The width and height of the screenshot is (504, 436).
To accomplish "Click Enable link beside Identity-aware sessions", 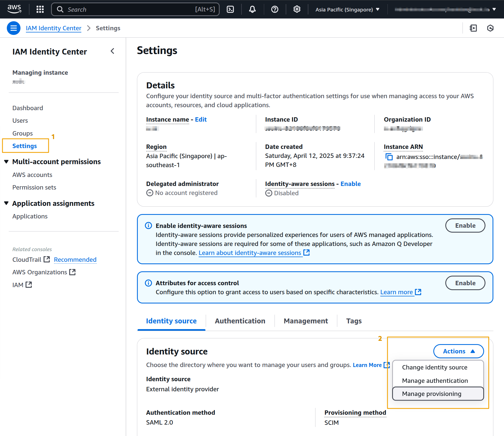I will tap(351, 184).
